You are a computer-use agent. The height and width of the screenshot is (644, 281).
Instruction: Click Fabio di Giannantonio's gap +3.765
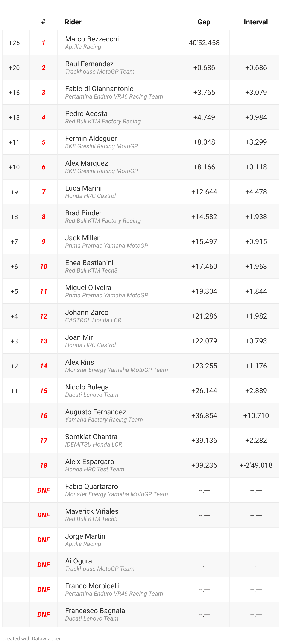[x=204, y=92]
